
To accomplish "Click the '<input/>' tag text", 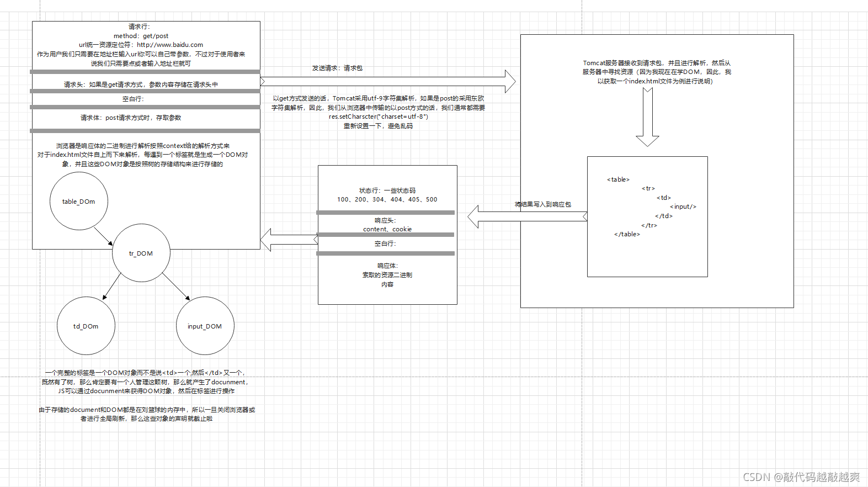I will tap(683, 207).
